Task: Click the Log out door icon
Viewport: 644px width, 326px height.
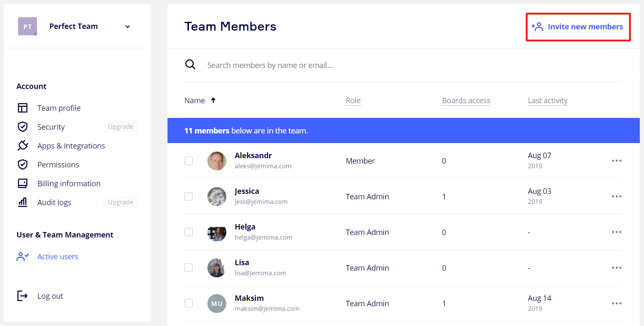Action: [x=22, y=296]
